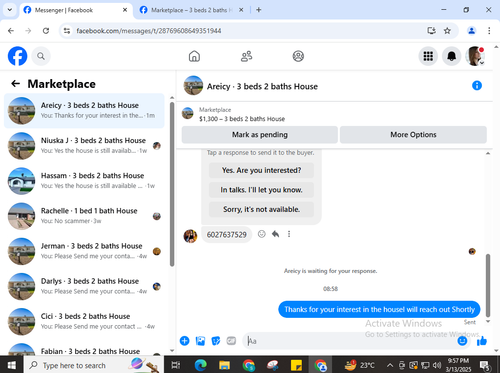Viewport: 500px width, 373px height.
Task: Click chat messages scrollbar
Action: click(x=488, y=285)
